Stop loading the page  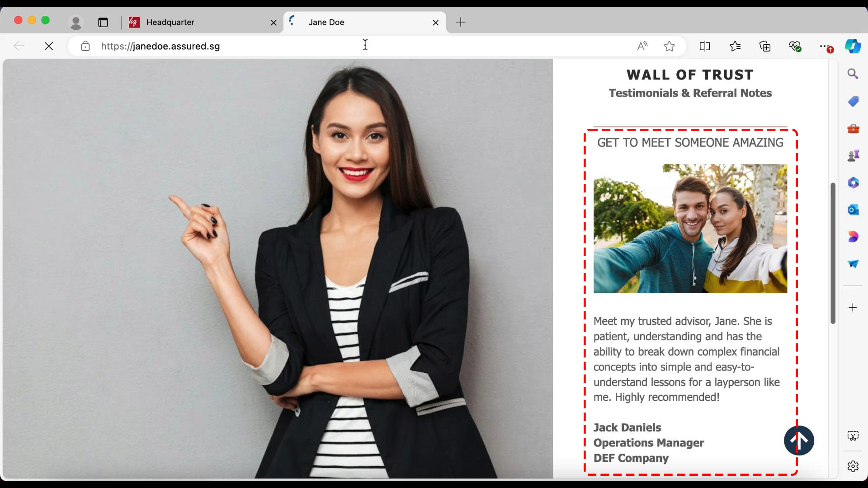tap(49, 46)
